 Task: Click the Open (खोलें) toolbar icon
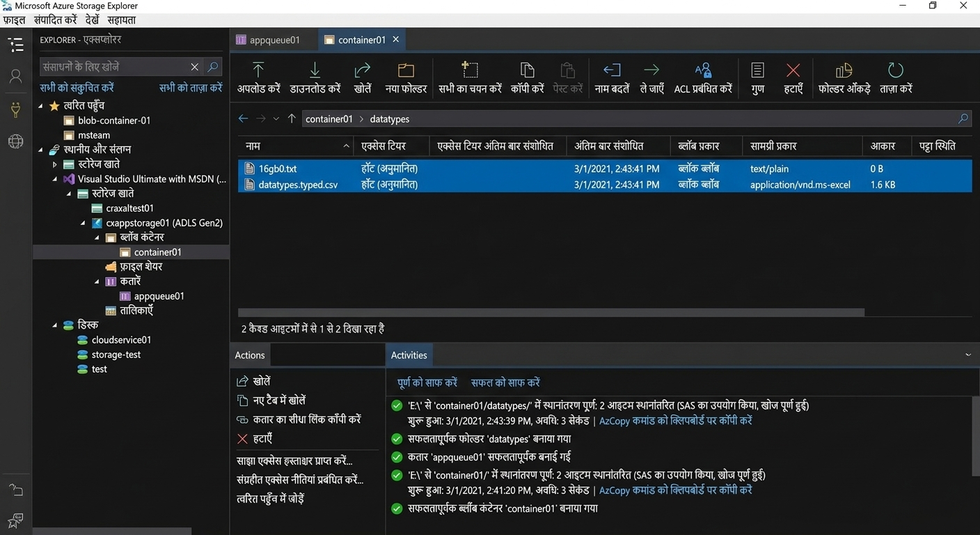coord(363,70)
